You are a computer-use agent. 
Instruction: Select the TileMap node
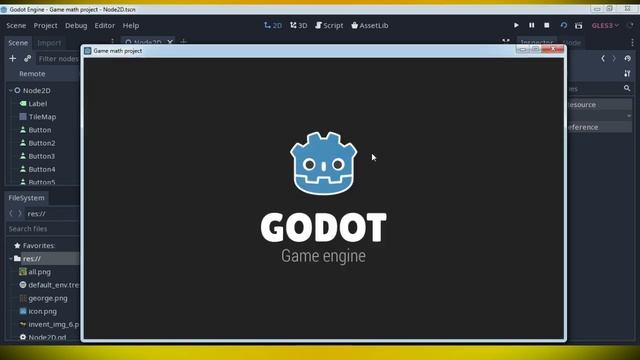click(x=42, y=117)
